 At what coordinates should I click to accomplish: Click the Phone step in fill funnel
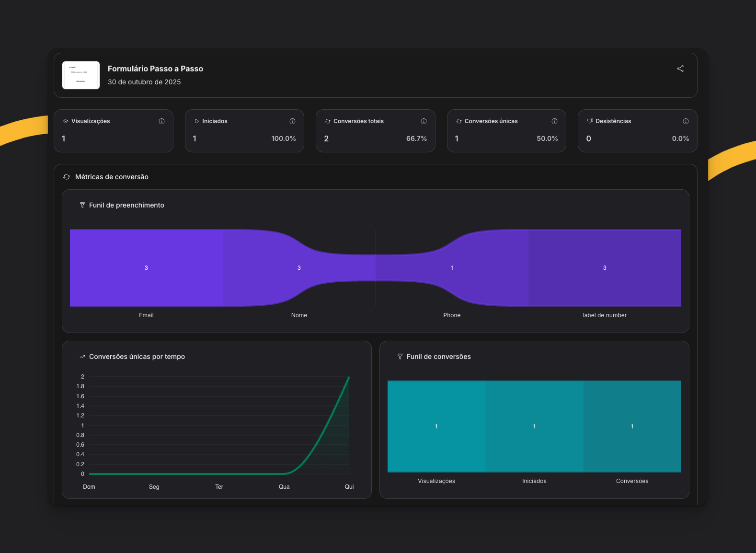coord(451,267)
